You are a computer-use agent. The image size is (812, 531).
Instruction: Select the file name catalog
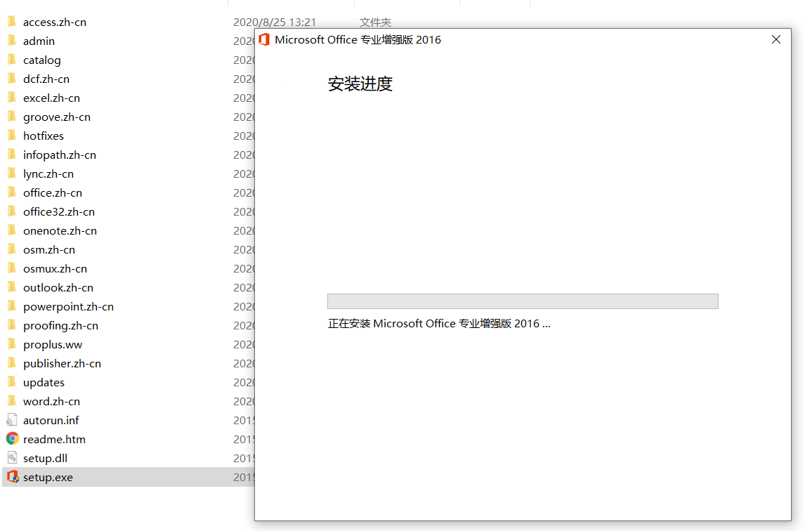[42, 60]
